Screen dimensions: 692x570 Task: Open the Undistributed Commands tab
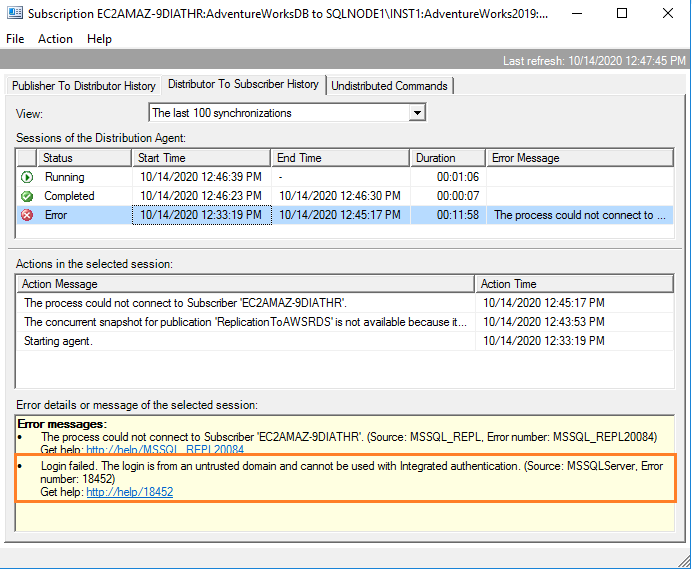pyautogui.click(x=389, y=86)
